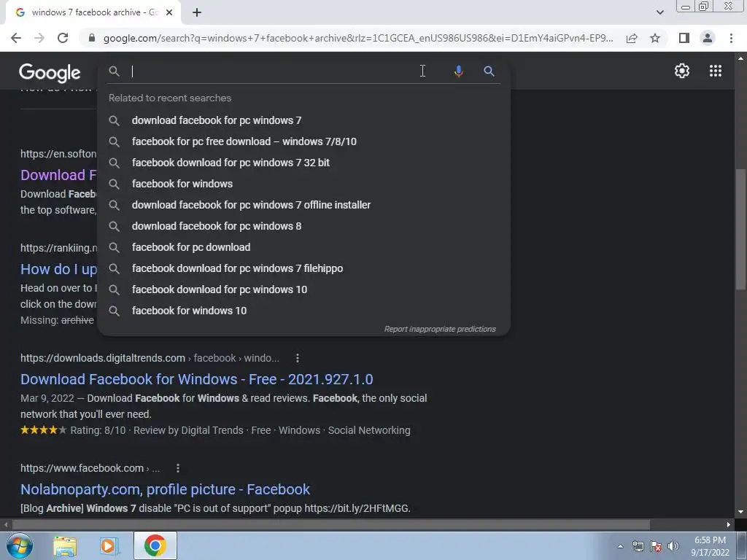Open Chrome side panel icon

tap(684, 38)
